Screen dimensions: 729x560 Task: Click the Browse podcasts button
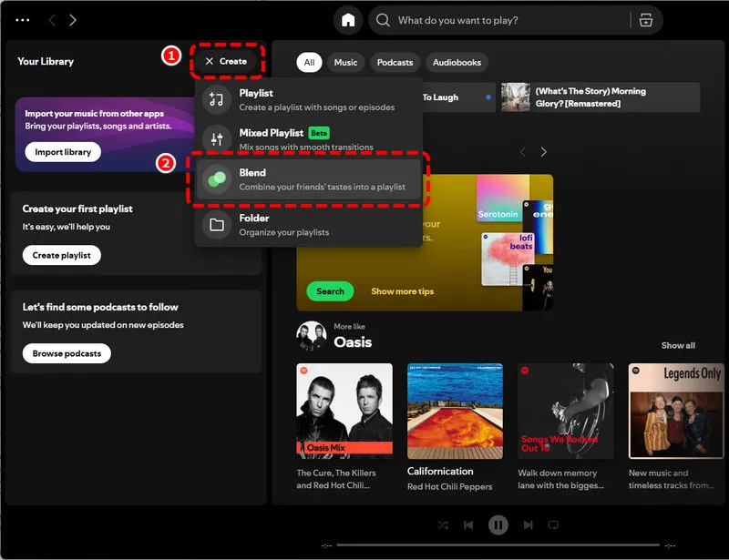(x=67, y=353)
